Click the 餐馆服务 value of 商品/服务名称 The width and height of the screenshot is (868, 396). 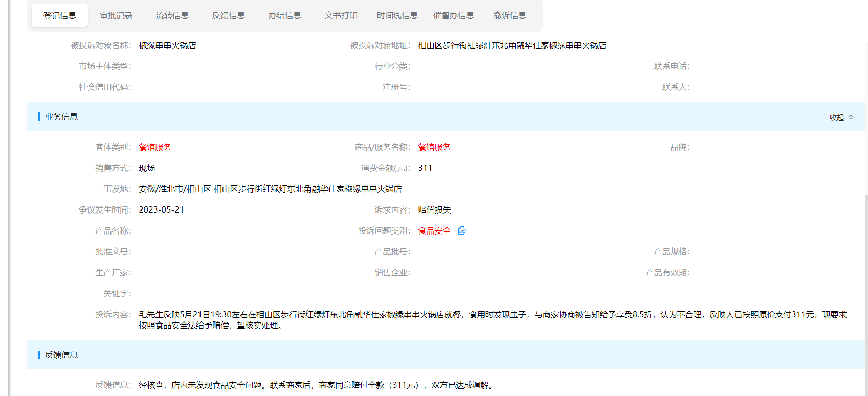click(434, 147)
